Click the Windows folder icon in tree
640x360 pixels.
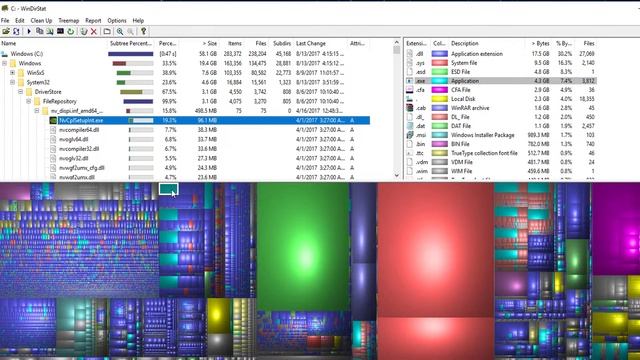[13, 63]
